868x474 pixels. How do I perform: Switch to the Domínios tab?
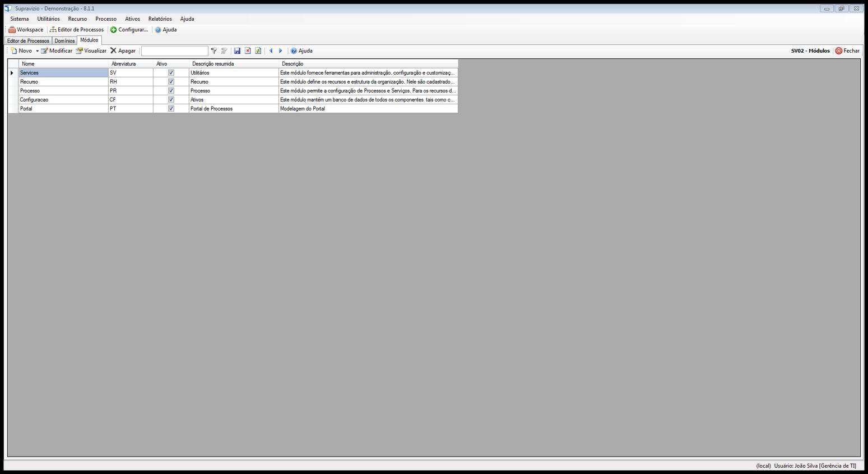[x=64, y=41]
